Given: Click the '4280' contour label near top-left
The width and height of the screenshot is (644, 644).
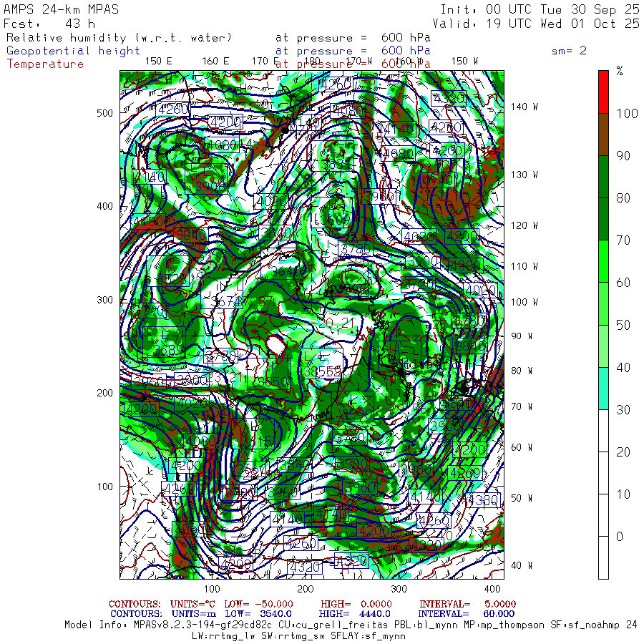Looking at the screenshot, I should [x=172, y=109].
